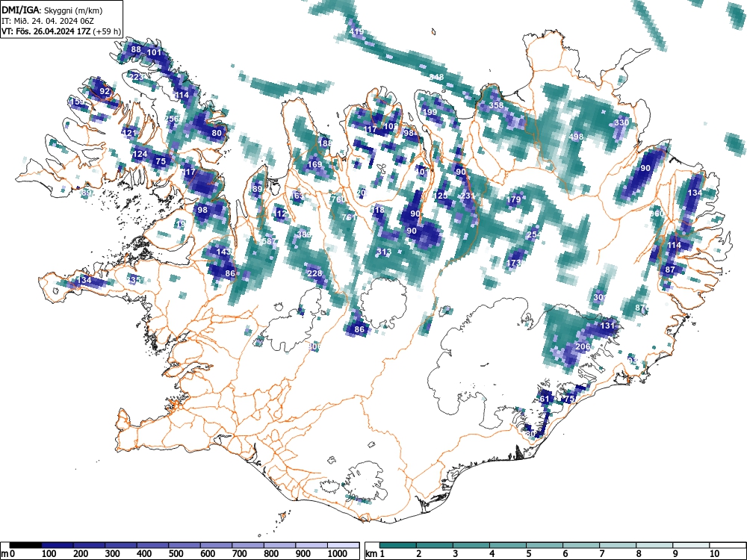Screen dimensions: 747x560
Task: Click the '587' visibility value on the map
Action: [x=269, y=241]
